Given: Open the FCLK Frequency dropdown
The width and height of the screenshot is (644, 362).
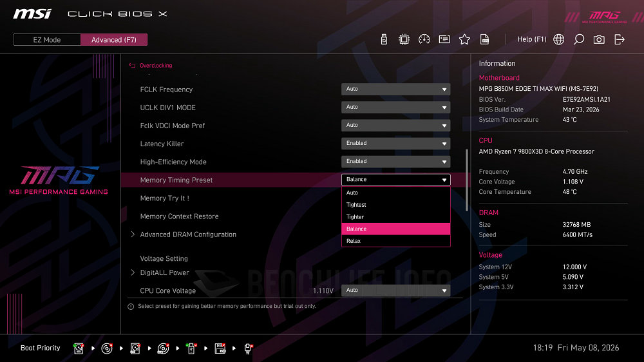Looking at the screenshot, I should point(395,89).
